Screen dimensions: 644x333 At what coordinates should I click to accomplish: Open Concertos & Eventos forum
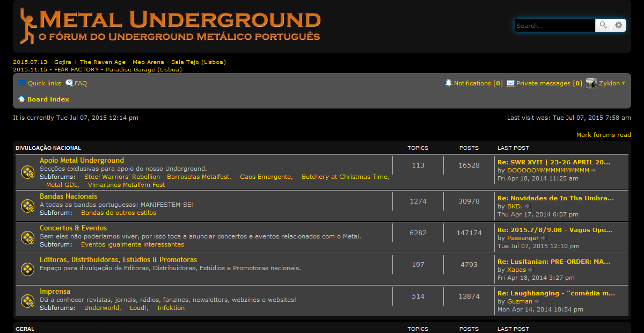(x=73, y=228)
